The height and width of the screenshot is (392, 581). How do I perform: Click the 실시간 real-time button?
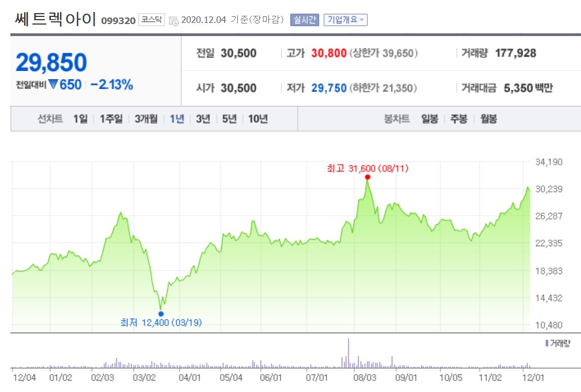pos(304,20)
